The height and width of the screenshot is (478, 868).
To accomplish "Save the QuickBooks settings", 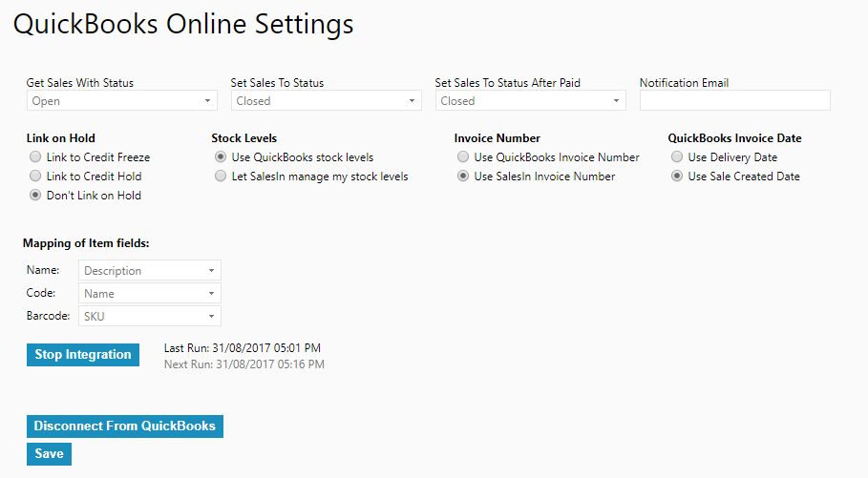I will click(x=49, y=453).
